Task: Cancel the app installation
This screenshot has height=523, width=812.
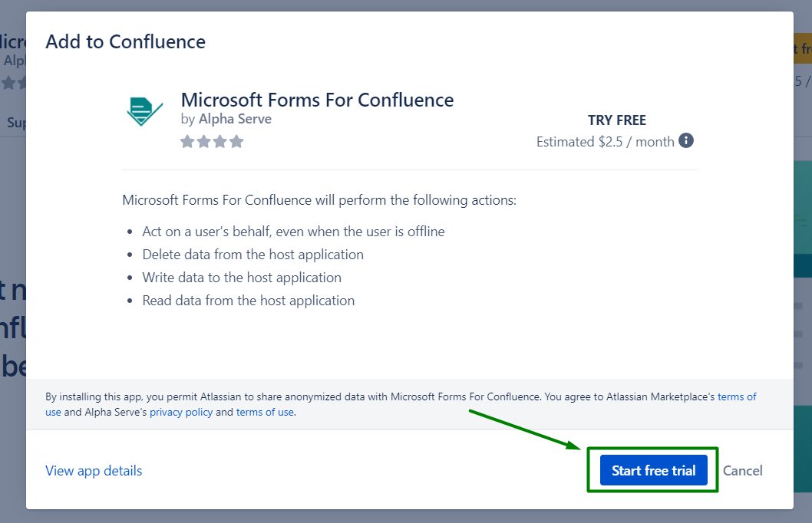Action: pyautogui.click(x=742, y=470)
